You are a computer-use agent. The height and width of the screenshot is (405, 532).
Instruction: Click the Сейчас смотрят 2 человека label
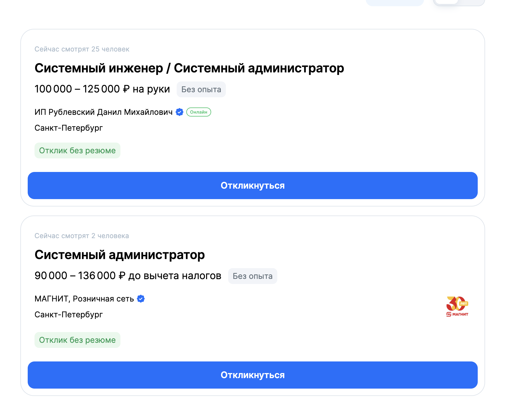pyautogui.click(x=82, y=236)
